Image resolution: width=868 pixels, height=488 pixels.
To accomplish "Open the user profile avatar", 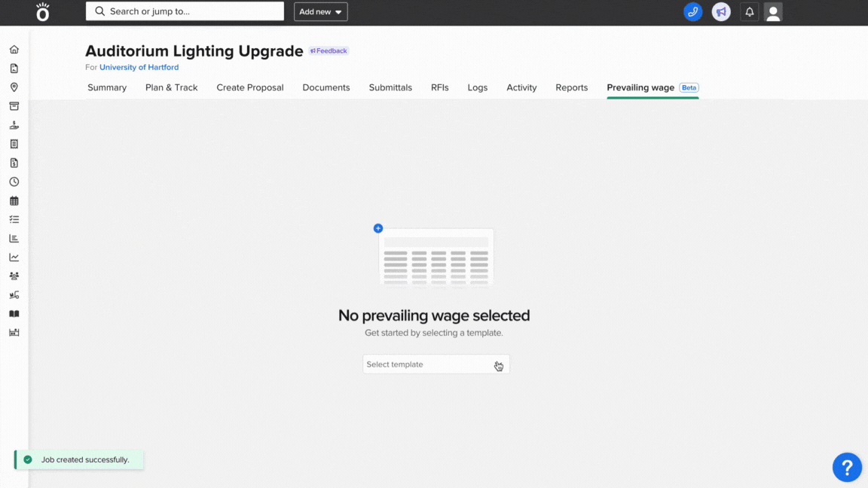I will point(773,12).
